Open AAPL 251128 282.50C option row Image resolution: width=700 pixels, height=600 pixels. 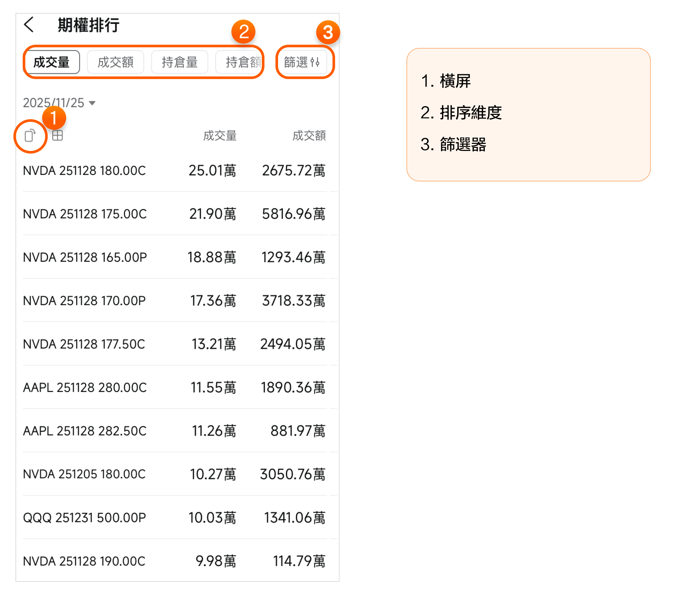click(x=85, y=431)
